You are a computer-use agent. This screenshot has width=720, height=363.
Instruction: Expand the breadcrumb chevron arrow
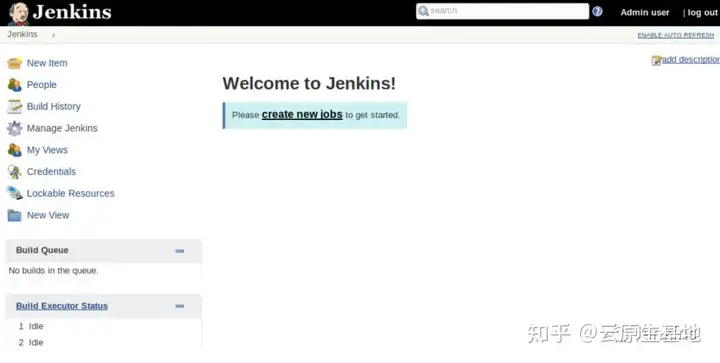point(53,35)
